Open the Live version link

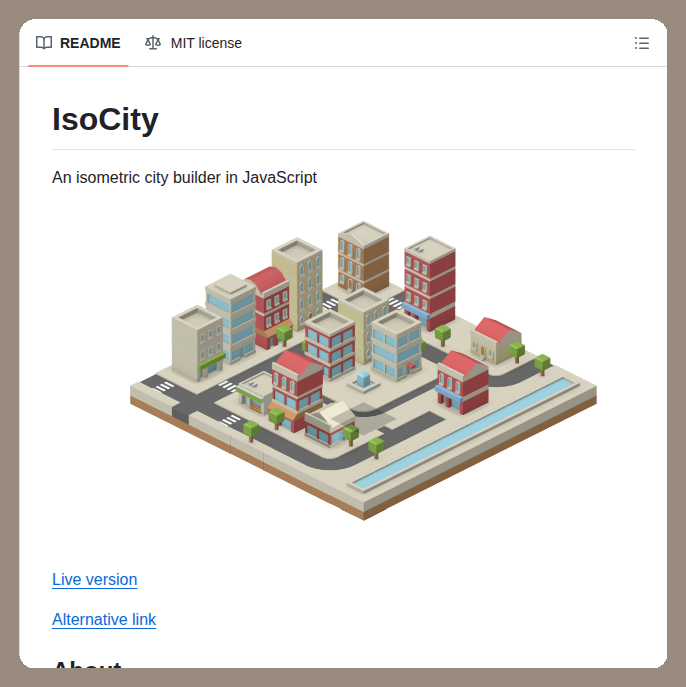95,579
